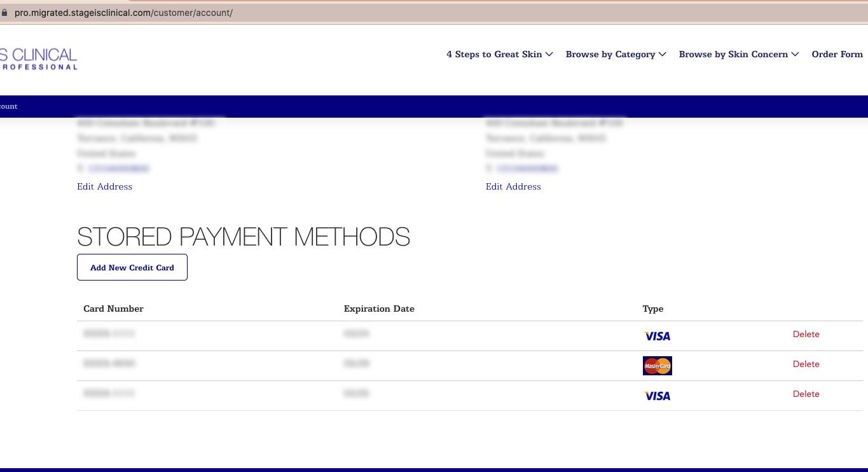Click the Visa icon on the last stored card

click(657, 396)
